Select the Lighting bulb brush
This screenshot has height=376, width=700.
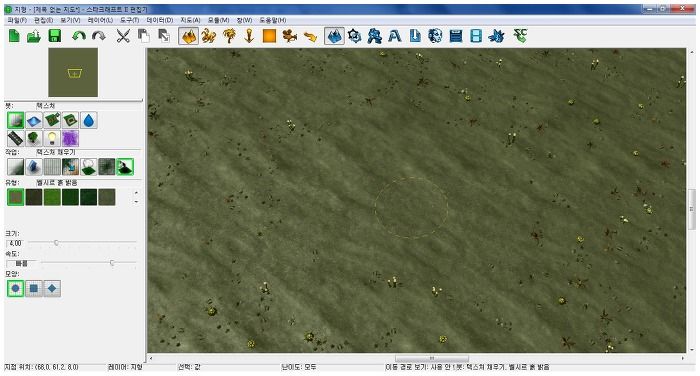pos(52,138)
